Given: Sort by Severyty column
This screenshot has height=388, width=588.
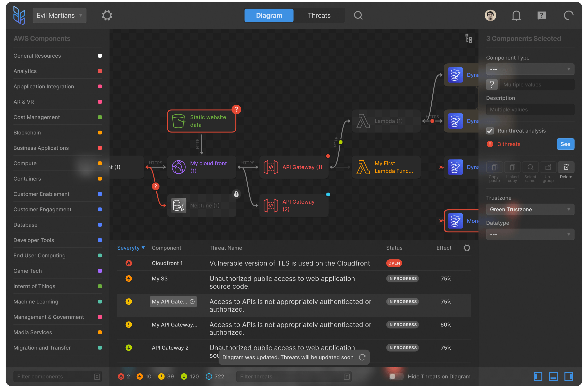Looking at the screenshot, I should pos(131,248).
